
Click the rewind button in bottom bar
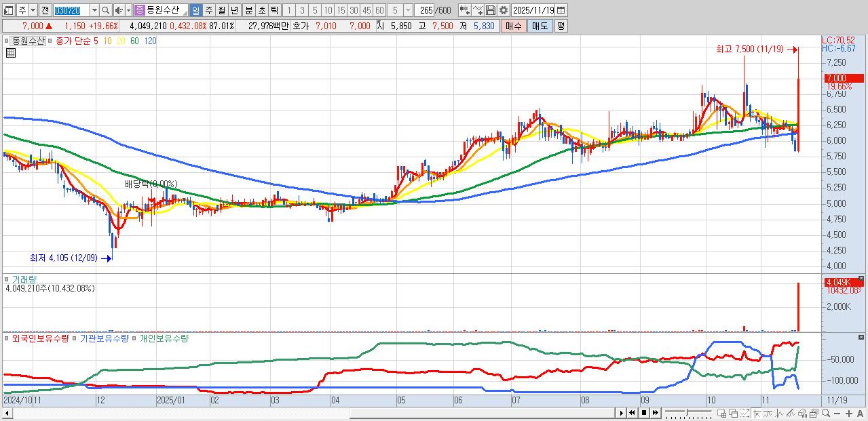click(x=633, y=413)
